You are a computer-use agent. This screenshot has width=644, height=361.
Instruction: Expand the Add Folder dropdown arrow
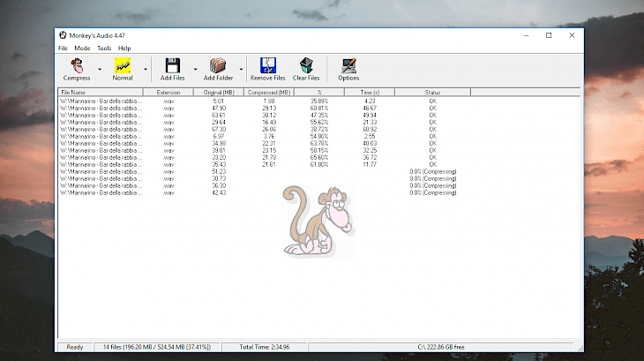click(x=241, y=70)
